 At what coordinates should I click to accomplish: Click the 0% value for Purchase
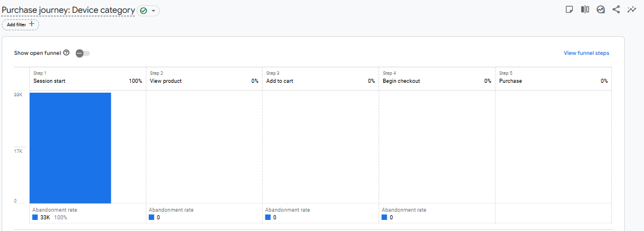(604, 81)
